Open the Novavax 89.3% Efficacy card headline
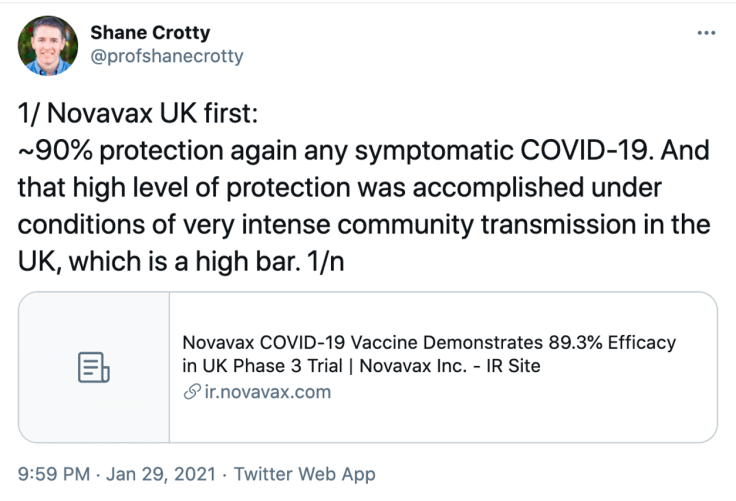 [429, 343]
